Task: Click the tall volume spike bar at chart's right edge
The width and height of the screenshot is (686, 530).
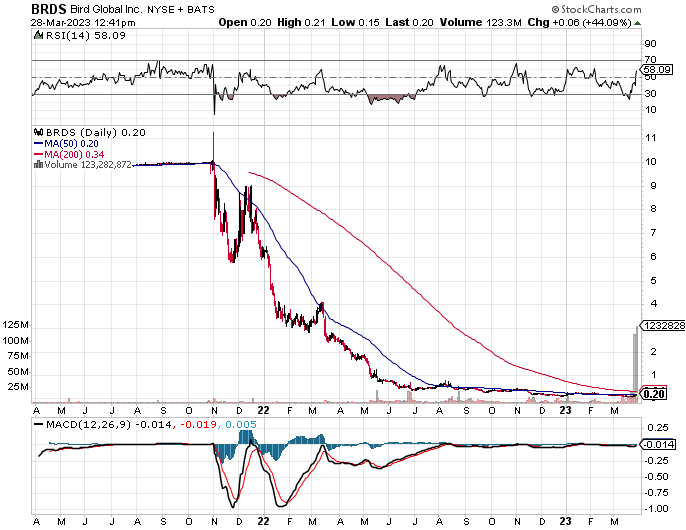Action: click(x=635, y=364)
